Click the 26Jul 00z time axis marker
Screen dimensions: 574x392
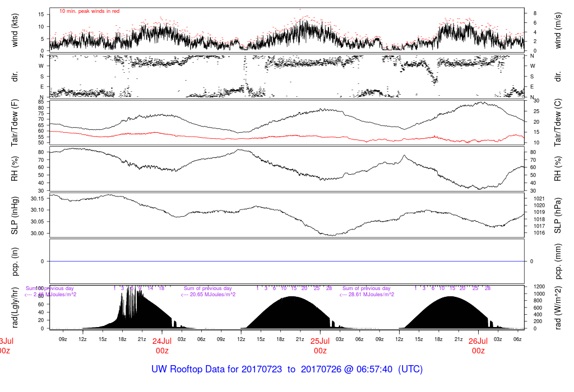pos(479,346)
